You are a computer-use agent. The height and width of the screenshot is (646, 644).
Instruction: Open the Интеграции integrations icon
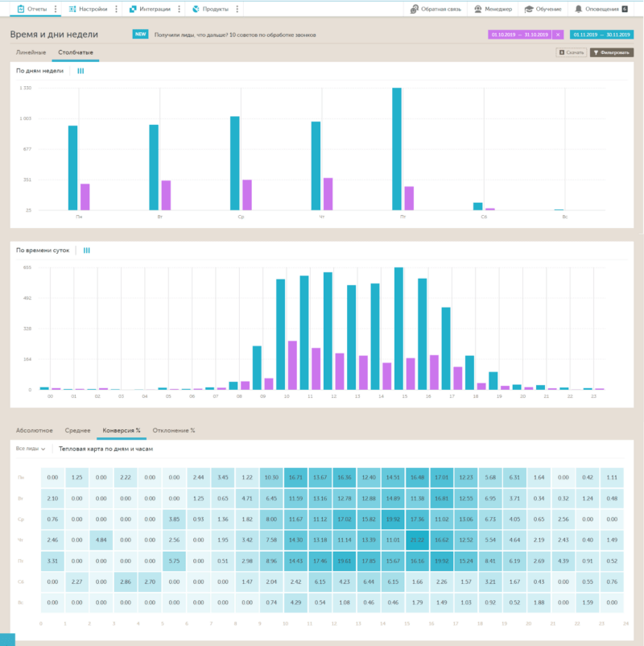[133, 9]
